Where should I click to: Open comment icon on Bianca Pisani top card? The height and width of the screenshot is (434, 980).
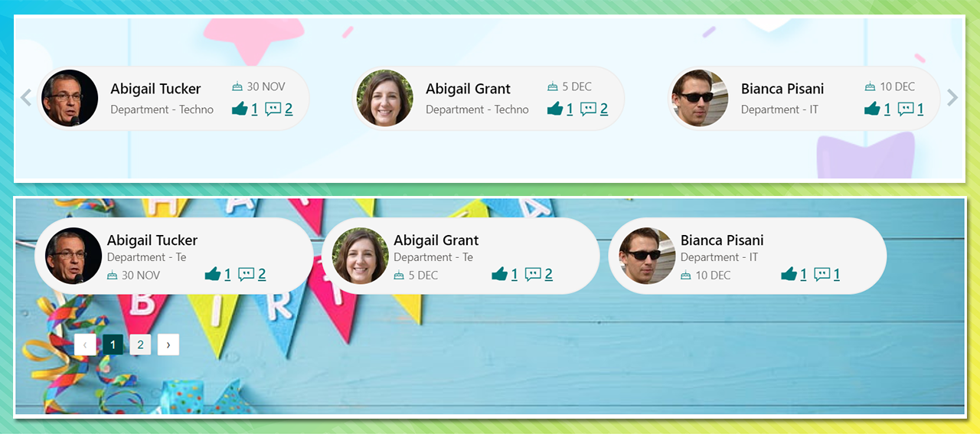[x=906, y=109]
